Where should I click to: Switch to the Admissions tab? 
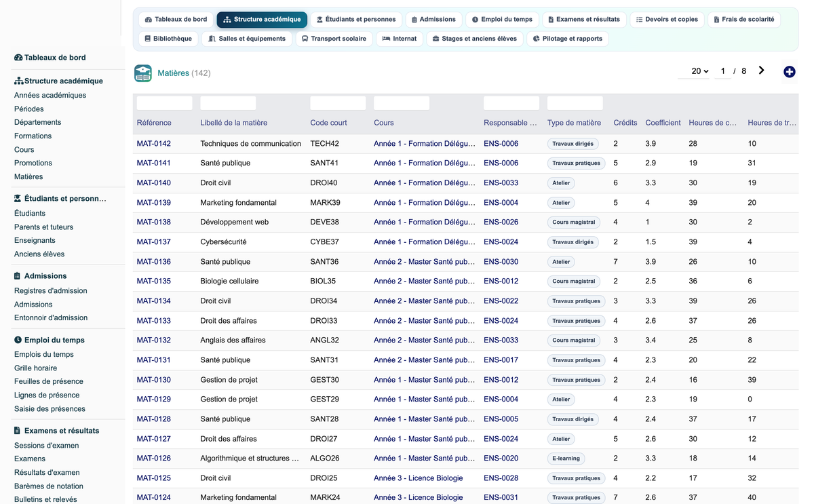tap(434, 20)
